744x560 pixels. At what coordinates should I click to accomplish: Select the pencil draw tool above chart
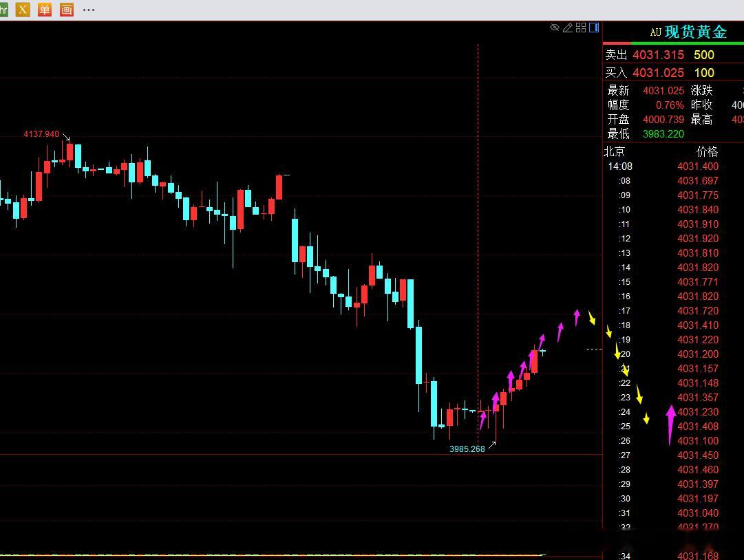[568, 28]
